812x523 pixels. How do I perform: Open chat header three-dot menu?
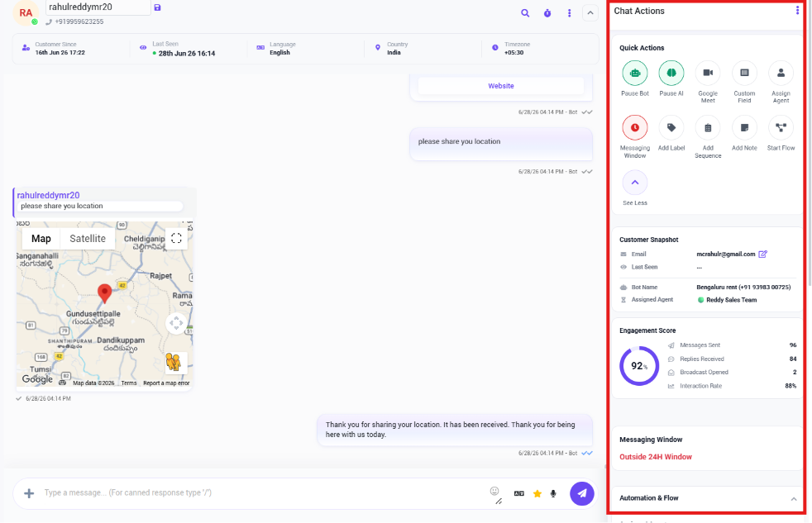coord(569,13)
